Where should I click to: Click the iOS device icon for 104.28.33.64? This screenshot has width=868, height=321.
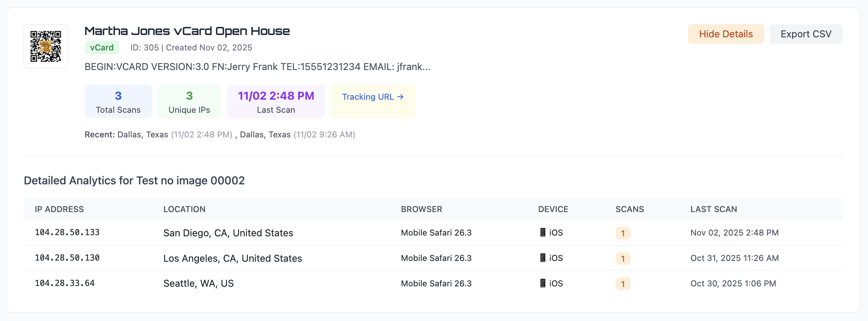click(x=542, y=283)
